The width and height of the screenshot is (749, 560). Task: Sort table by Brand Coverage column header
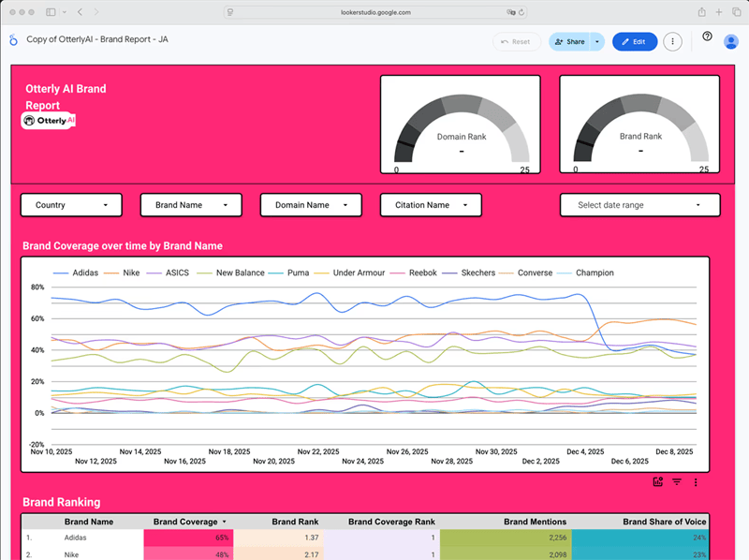[x=187, y=522]
